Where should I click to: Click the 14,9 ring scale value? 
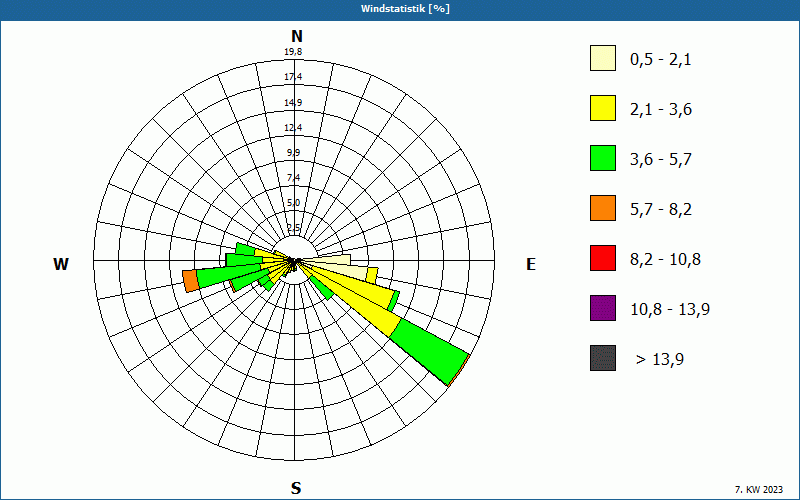(293, 103)
